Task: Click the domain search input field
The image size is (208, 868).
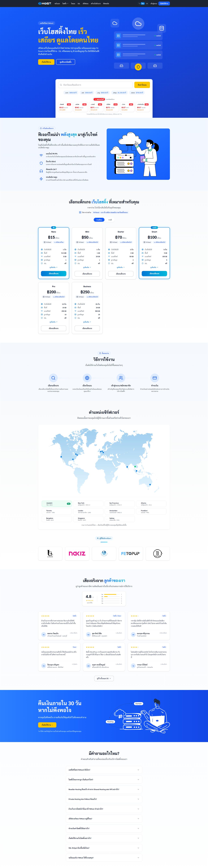Action: [96, 85]
